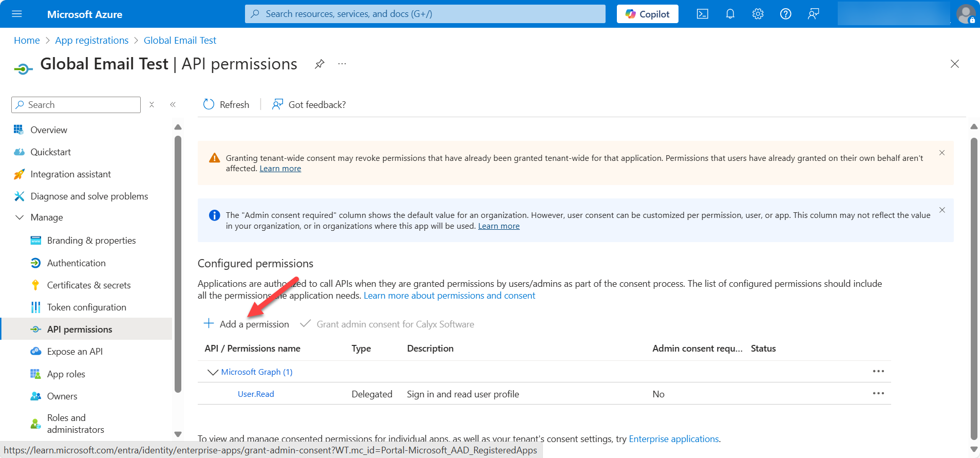
Task: Pin the API permissions blade
Action: click(319, 64)
